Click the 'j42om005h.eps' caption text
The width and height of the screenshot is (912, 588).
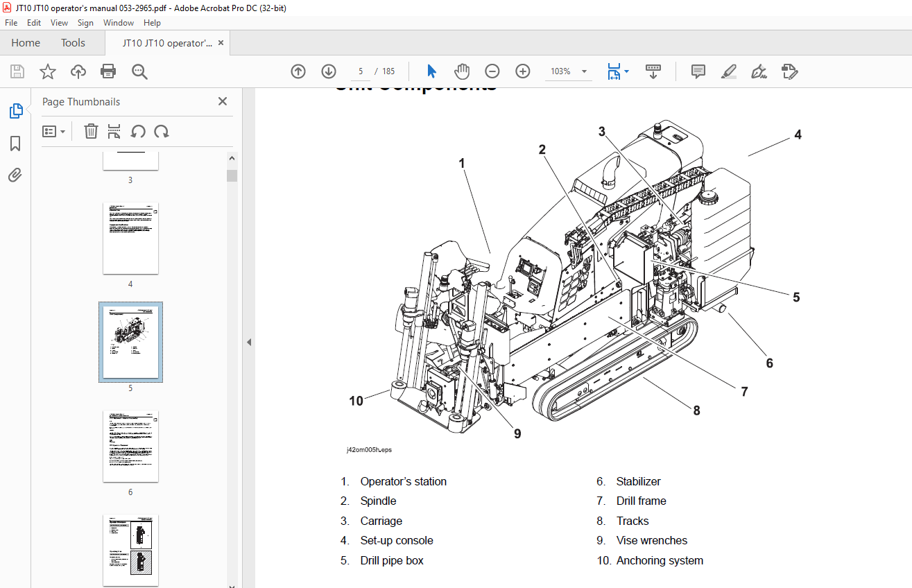[369, 449]
